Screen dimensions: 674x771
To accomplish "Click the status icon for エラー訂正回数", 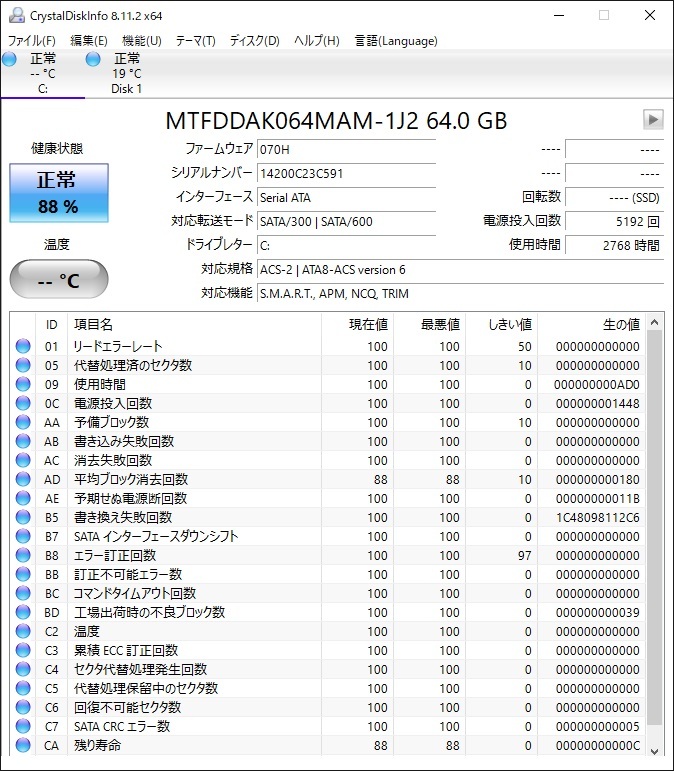I will pos(23,555).
